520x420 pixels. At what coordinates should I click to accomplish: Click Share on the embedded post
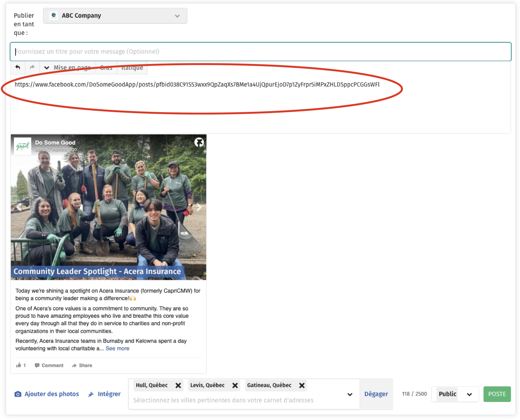(82, 366)
